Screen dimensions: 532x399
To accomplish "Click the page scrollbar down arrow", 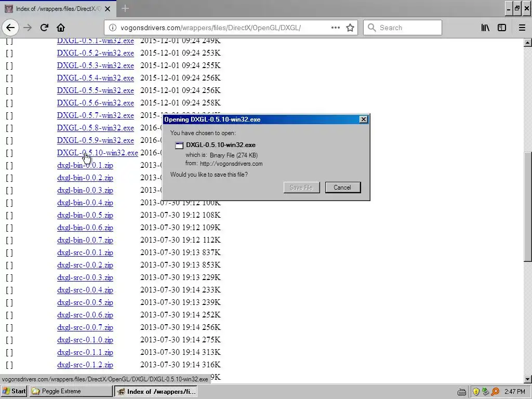I will [528, 379].
